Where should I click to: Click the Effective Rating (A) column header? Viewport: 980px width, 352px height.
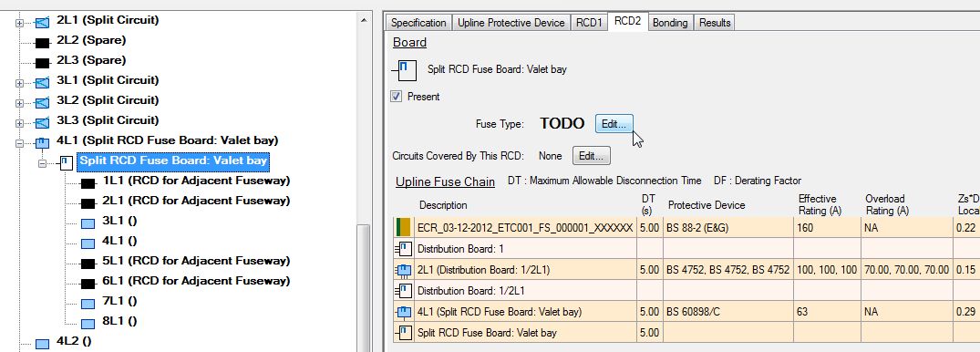click(x=820, y=204)
